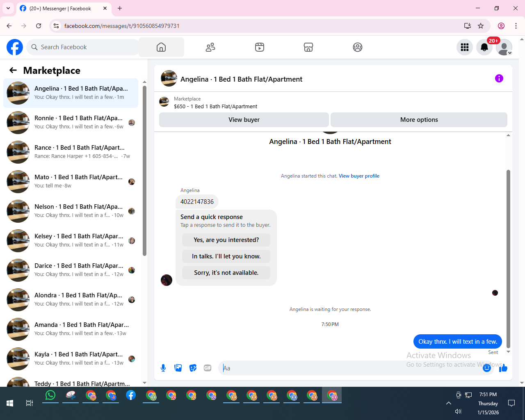Click the More options button
525x420 pixels.
click(419, 120)
